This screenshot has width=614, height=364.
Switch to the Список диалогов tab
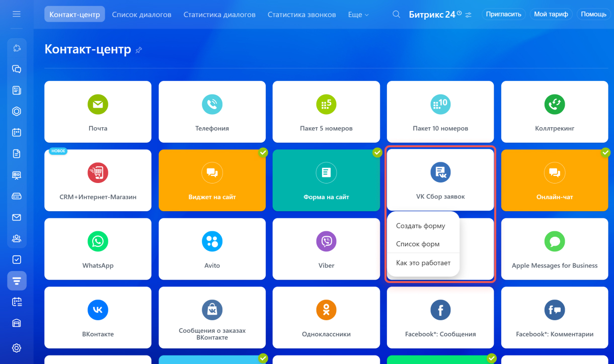pos(141,15)
